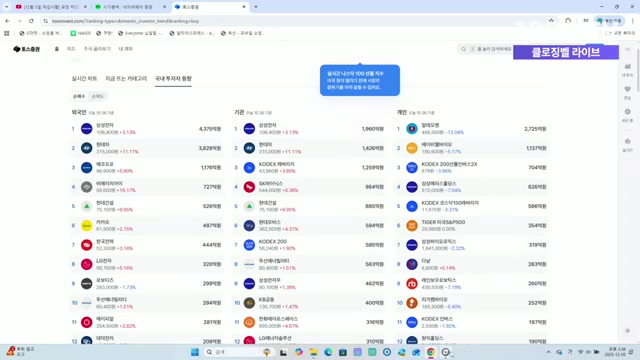Click the address bar URL

pyautogui.click(x=125, y=21)
